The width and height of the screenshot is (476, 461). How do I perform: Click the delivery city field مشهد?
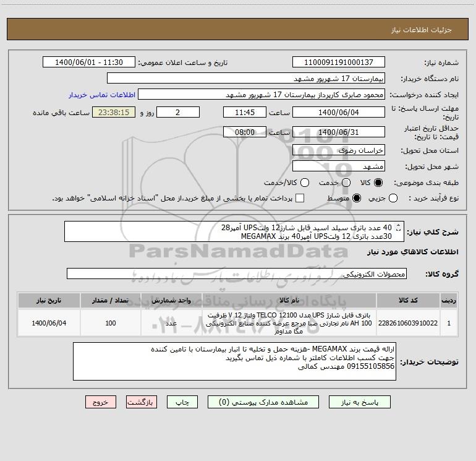[339, 166]
